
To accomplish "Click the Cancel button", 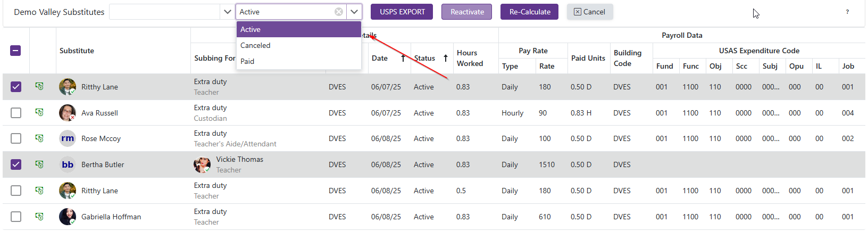I will click(589, 12).
